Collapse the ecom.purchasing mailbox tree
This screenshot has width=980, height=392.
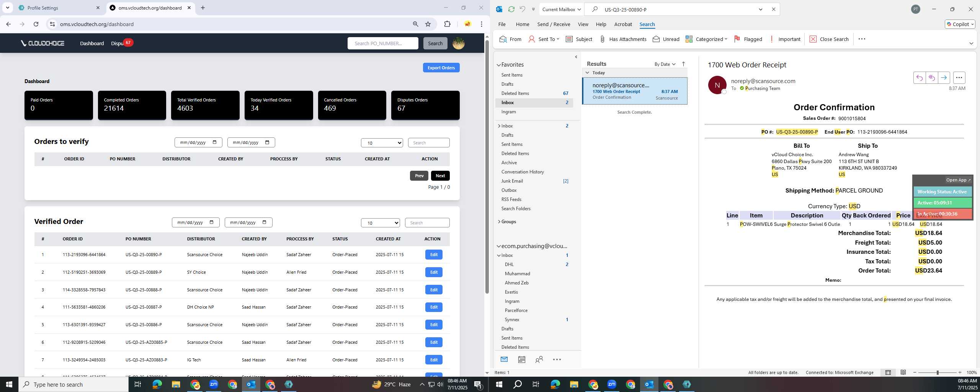(x=499, y=246)
